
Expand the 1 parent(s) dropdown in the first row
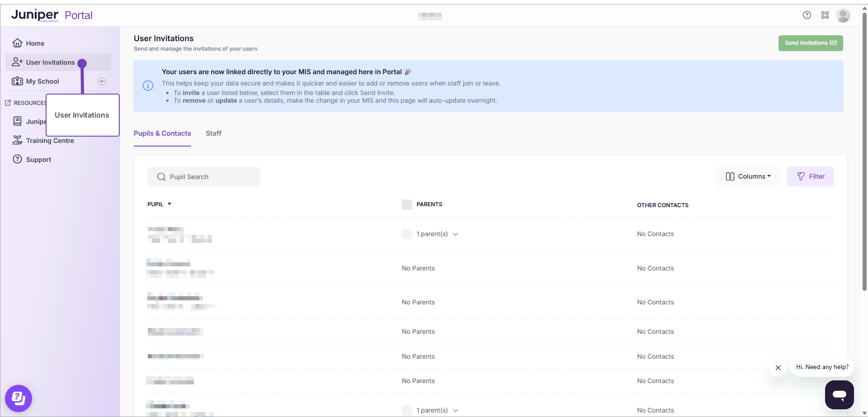[x=456, y=234]
